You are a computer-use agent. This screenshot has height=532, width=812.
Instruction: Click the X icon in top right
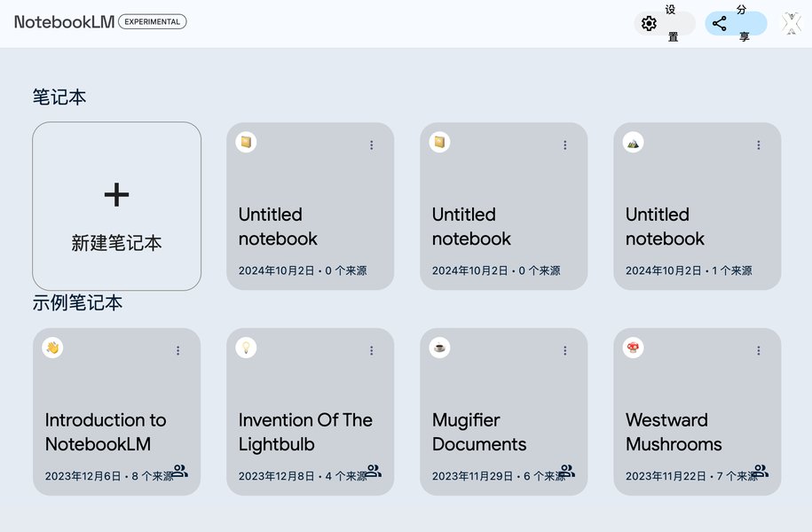(x=792, y=23)
